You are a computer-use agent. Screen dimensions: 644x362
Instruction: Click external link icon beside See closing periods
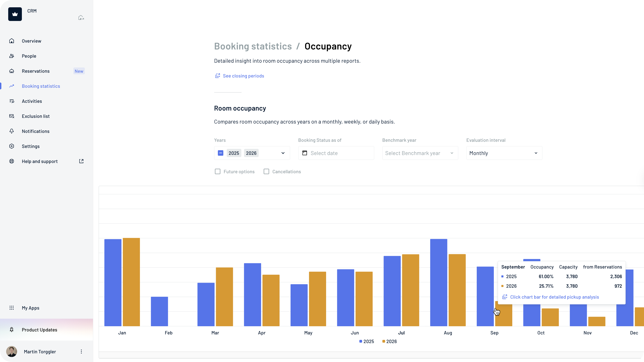pos(217,75)
